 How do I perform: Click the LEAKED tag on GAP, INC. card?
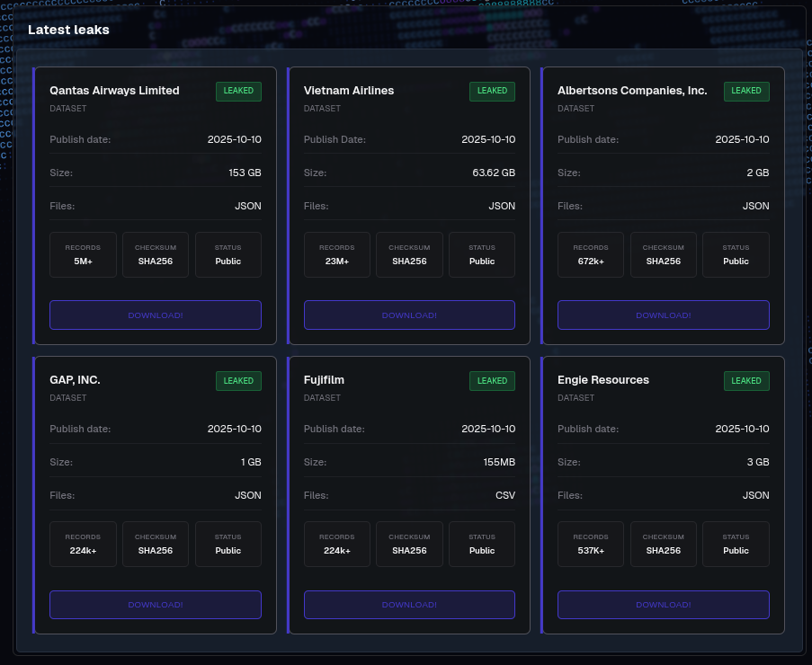tap(238, 381)
